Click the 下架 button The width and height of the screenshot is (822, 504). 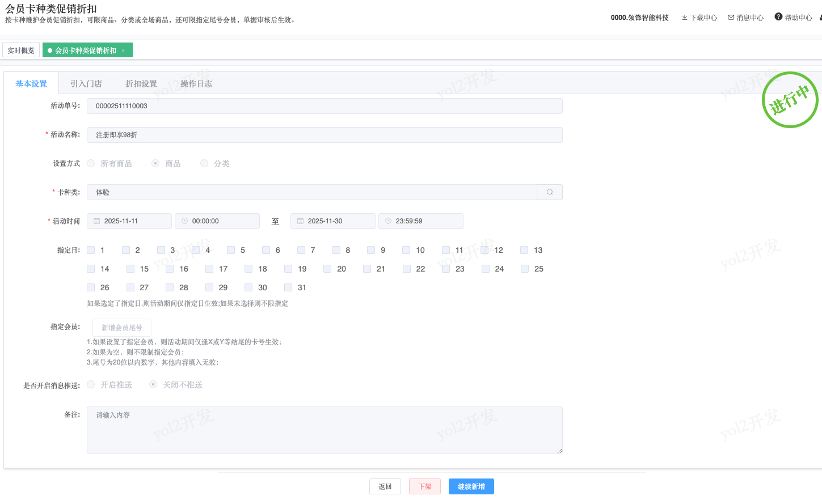coord(425,486)
